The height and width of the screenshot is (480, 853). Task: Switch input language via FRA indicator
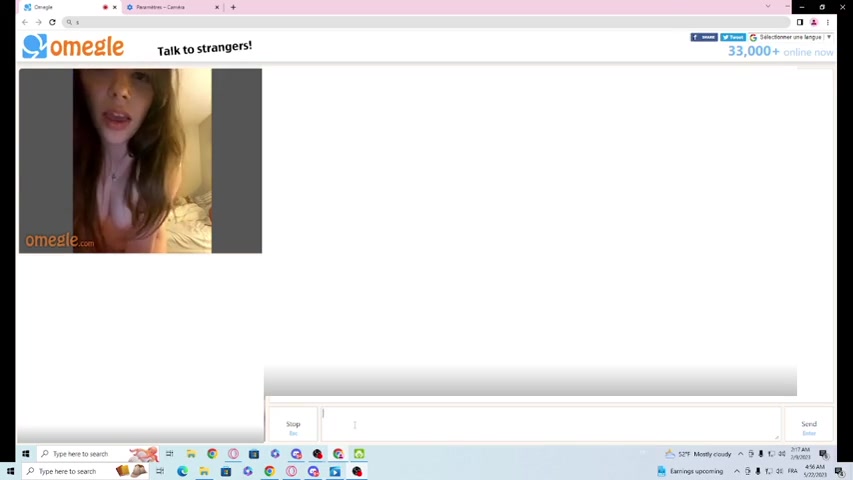coord(793,471)
